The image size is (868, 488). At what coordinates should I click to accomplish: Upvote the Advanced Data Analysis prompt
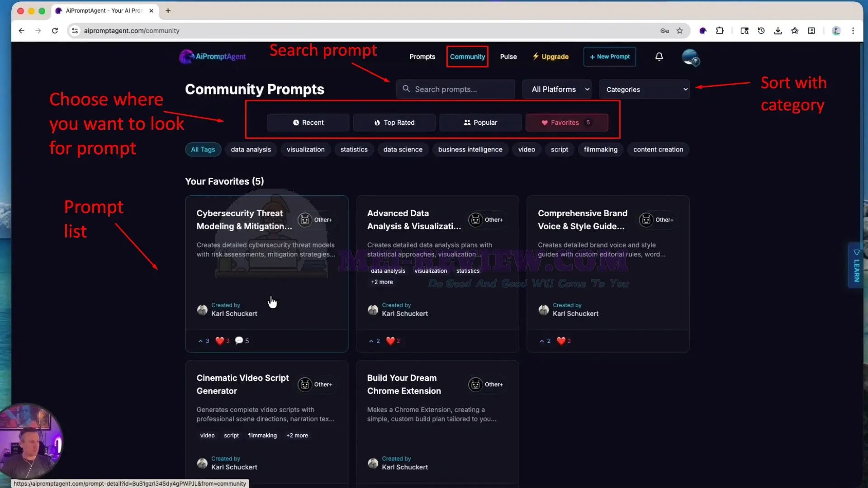point(374,341)
